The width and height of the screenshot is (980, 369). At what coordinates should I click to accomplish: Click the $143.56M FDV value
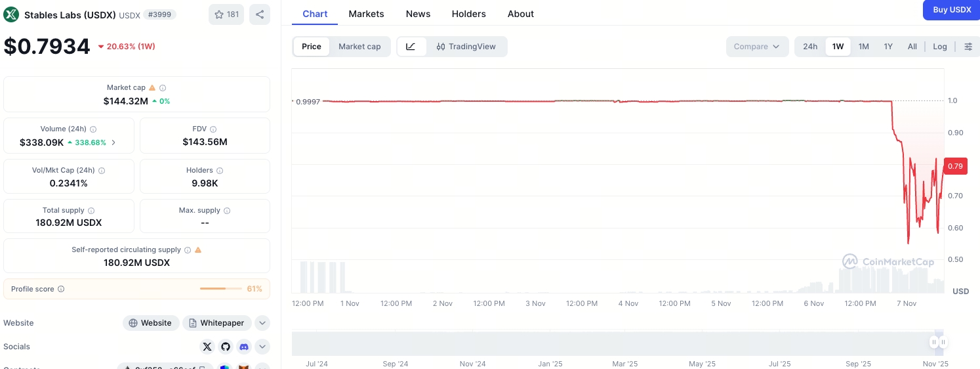[x=205, y=142]
